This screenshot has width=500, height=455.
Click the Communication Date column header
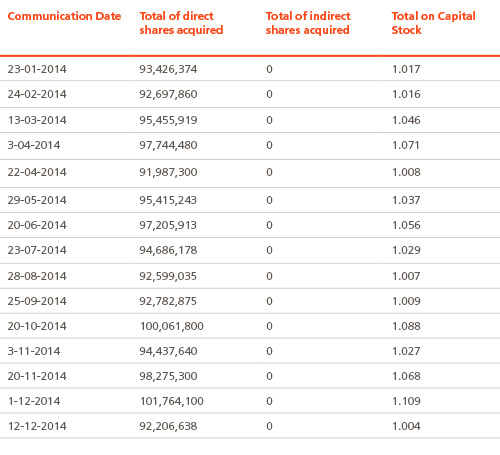[64, 16]
